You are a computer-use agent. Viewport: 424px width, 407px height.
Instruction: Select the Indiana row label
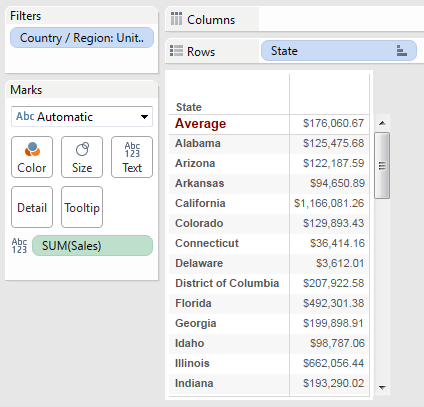(194, 383)
